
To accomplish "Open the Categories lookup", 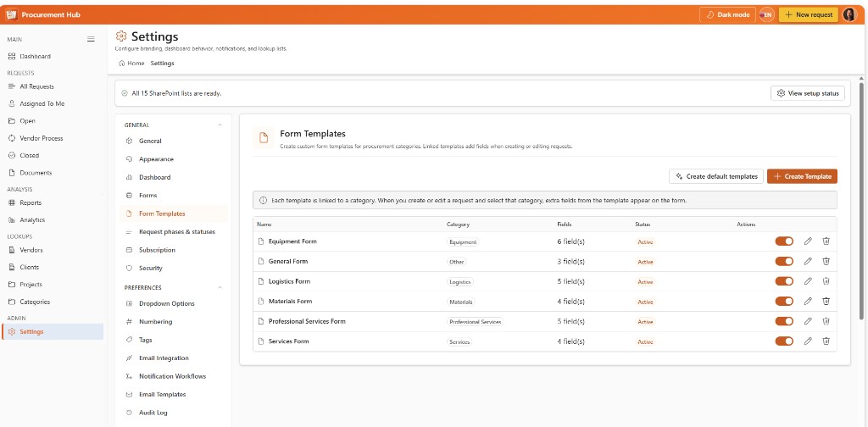I will pos(52,302).
